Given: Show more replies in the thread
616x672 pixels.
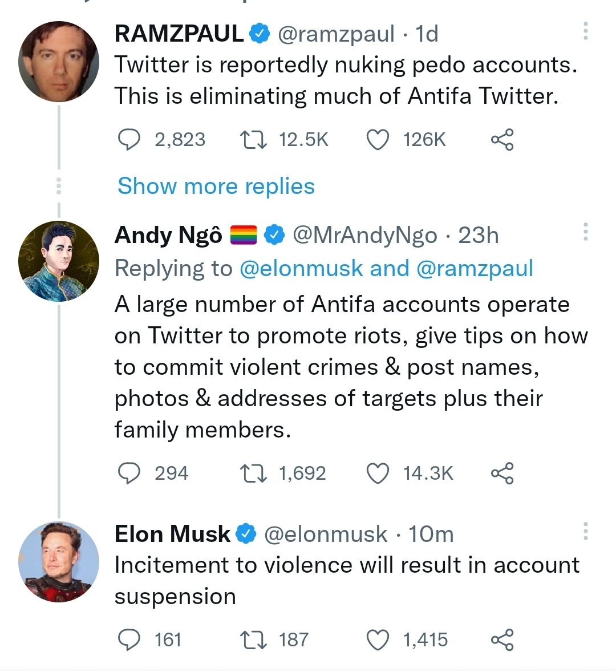Looking at the screenshot, I should coord(216,187).
